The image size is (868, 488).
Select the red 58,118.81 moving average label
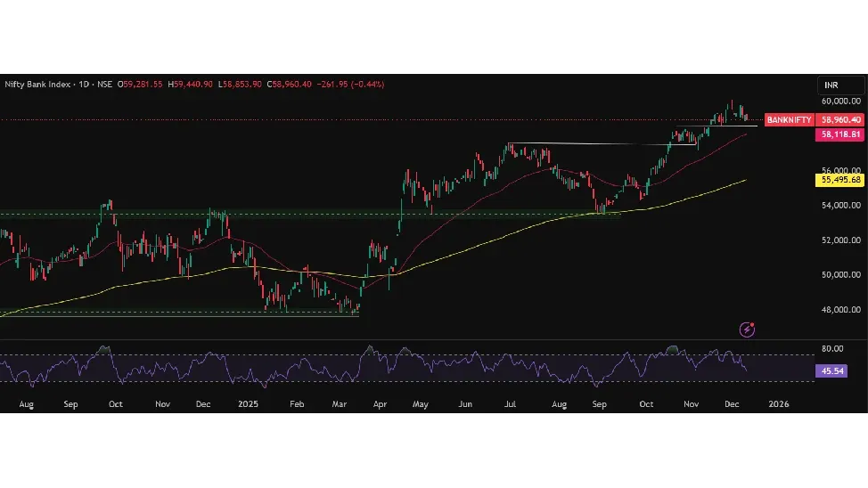pos(840,134)
